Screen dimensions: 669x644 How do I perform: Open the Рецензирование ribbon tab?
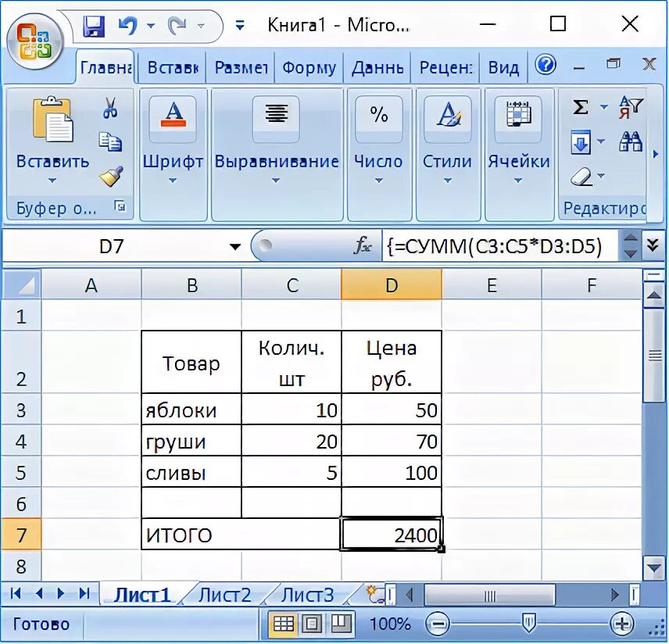[x=445, y=67]
